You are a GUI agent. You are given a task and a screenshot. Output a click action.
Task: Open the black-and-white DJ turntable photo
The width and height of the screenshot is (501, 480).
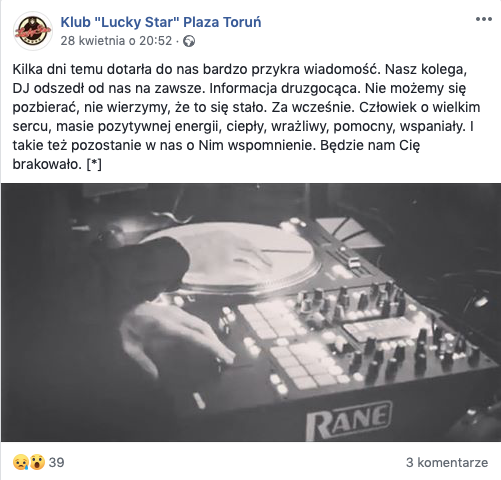251,312
